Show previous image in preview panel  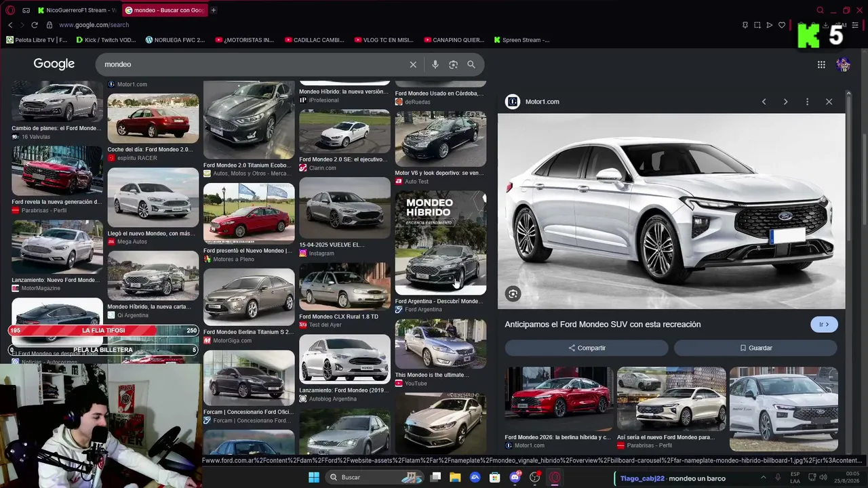click(x=764, y=102)
